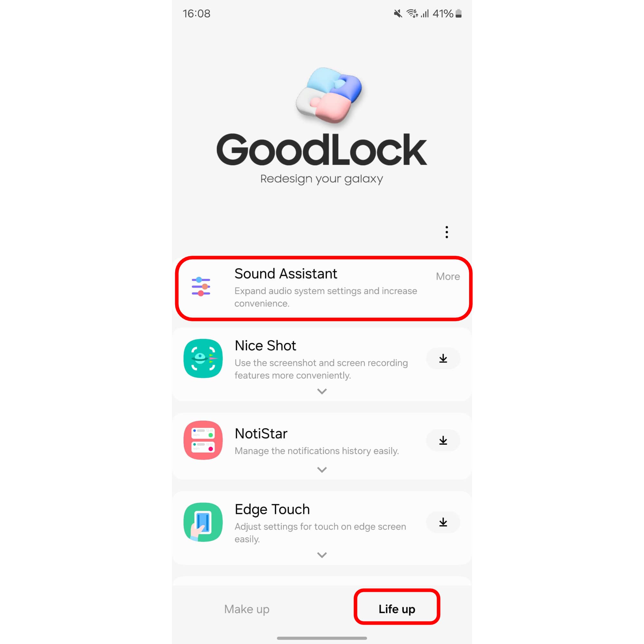
Task: Download the Nice Shot module
Action: (443, 358)
